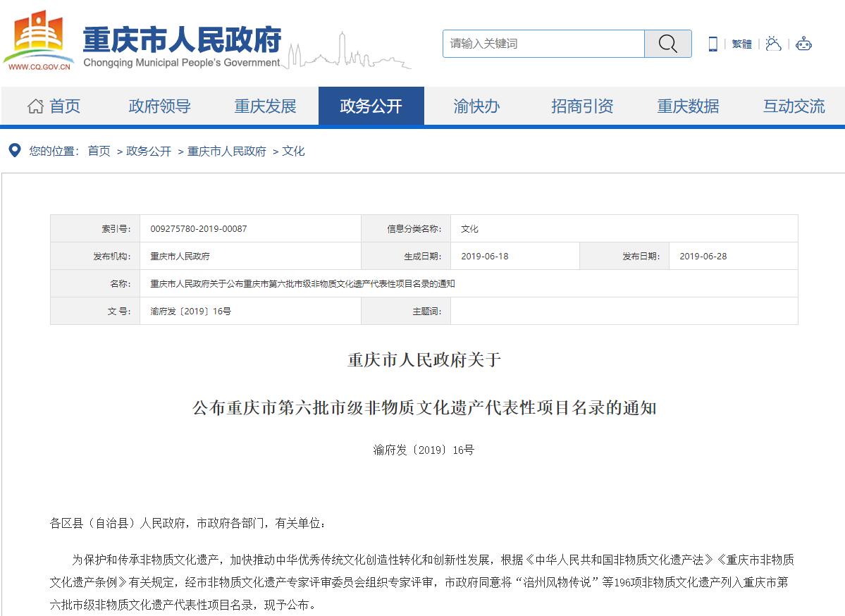The height and width of the screenshot is (616, 845).
Task: Select the 政务公开 navigation tab
Action: coord(371,106)
